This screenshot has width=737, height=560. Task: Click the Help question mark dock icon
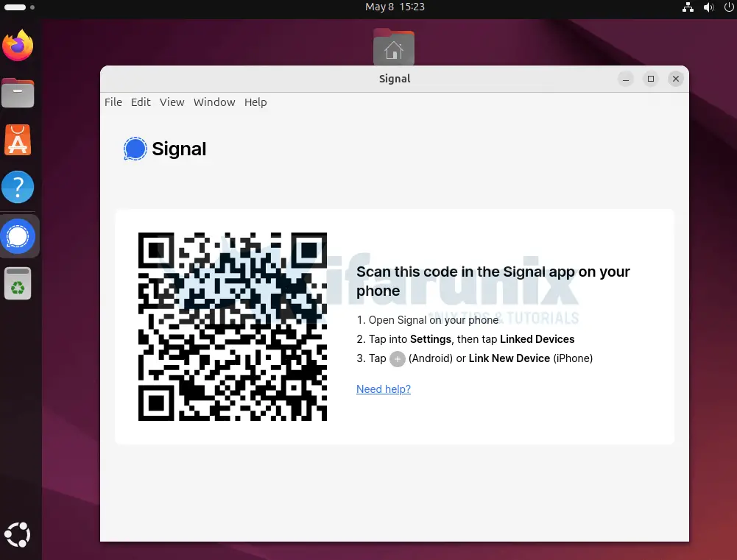coord(18,187)
